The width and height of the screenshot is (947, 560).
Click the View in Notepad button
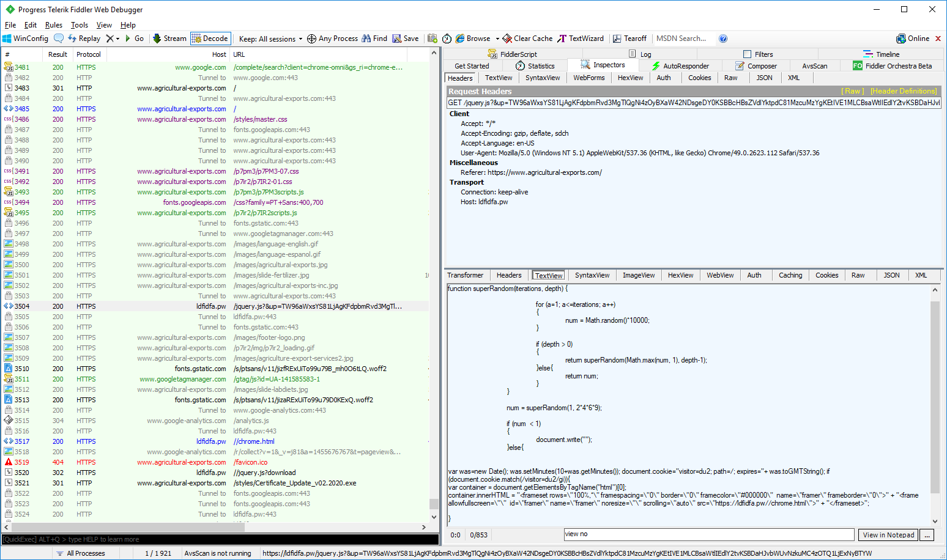[888, 535]
